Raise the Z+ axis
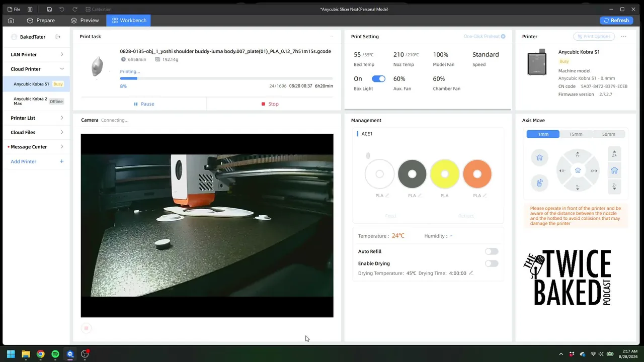Image resolution: width=644 pixels, height=362 pixels. pos(614,154)
